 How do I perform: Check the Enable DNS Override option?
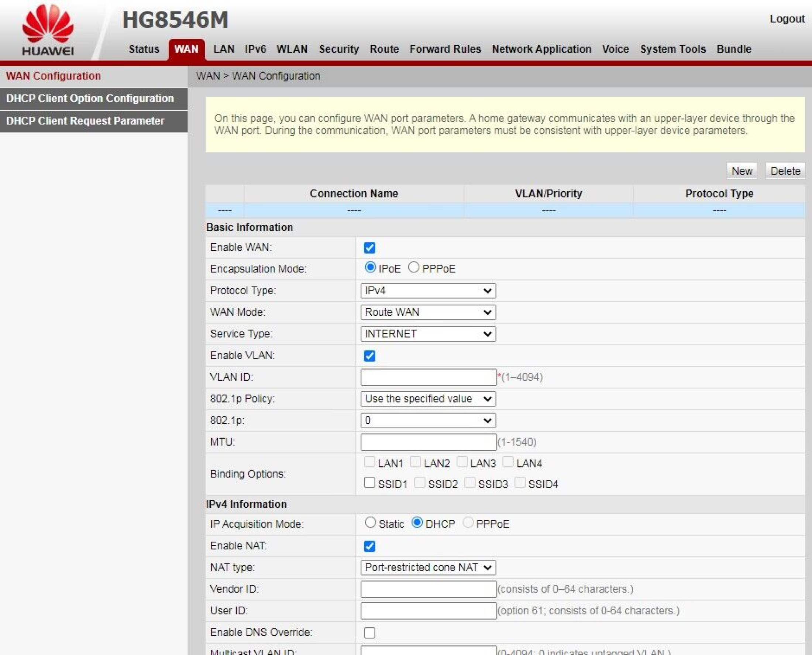coord(370,632)
